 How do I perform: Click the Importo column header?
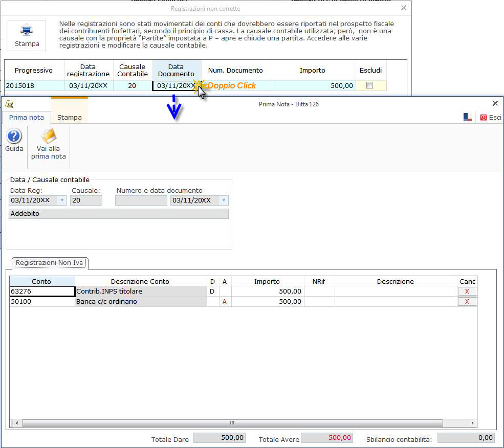(267, 281)
